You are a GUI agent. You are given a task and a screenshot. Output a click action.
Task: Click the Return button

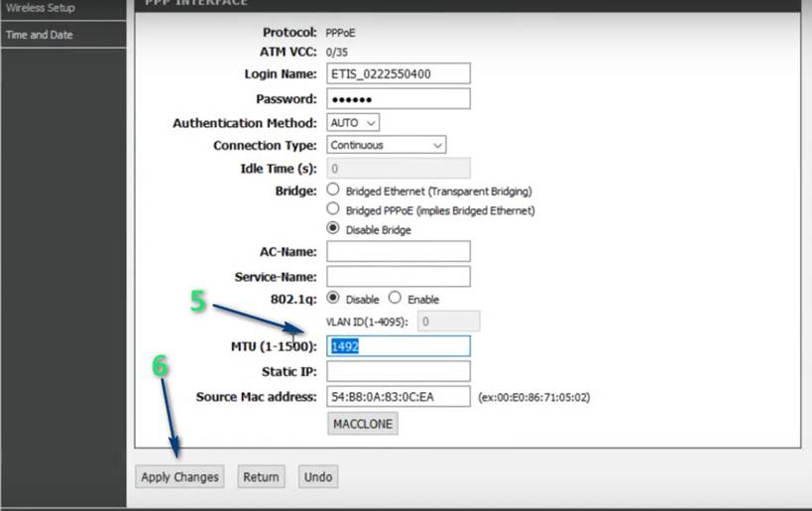point(261,477)
